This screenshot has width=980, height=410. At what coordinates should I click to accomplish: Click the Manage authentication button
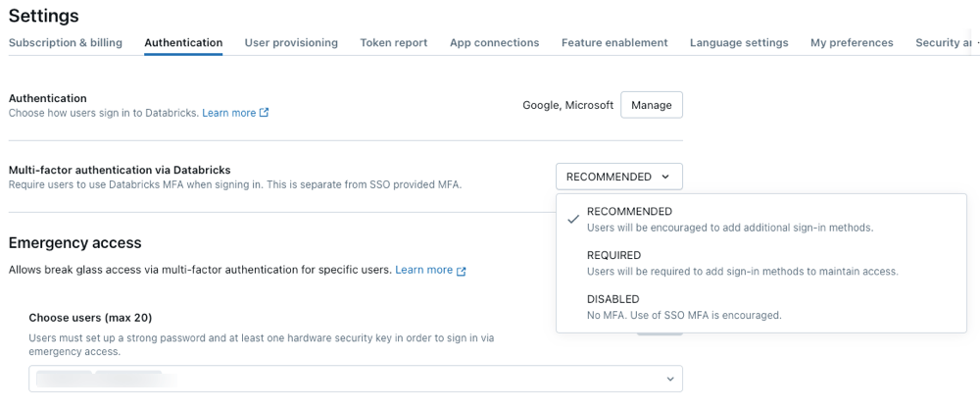coord(652,105)
